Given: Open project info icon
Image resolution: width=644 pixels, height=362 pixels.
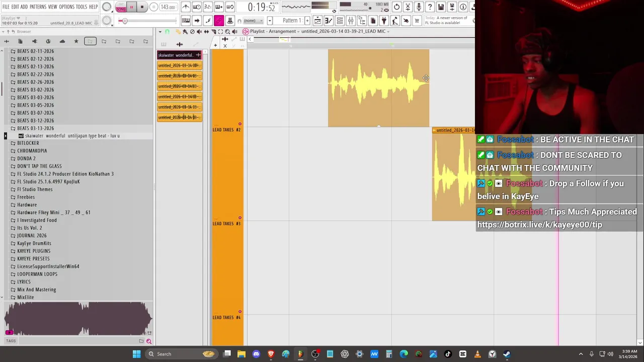Looking at the screenshot, I should click(x=463, y=7).
